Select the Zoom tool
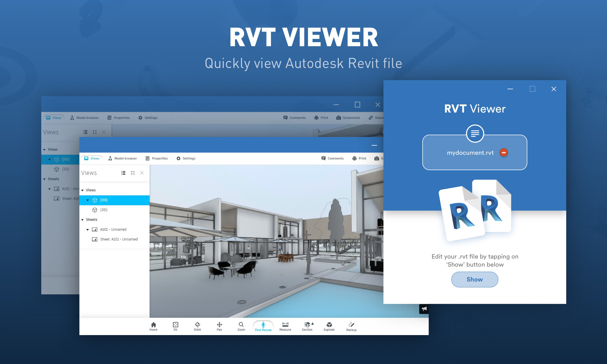Image resolution: width=607 pixels, height=364 pixels. tap(241, 326)
